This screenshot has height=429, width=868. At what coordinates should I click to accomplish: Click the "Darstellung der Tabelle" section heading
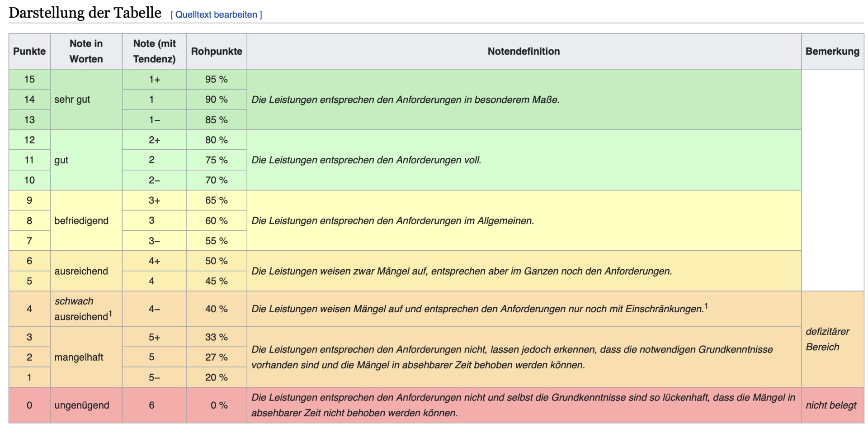click(85, 13)
